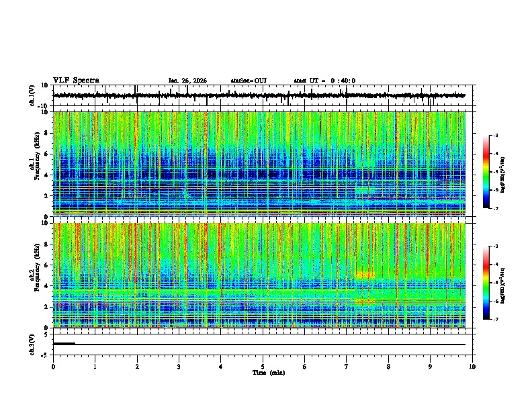Viewport: 532px width, 411px height.
Task: Click the log(PSD) label beside ch.1 colorbar
Action: [502, 175]
